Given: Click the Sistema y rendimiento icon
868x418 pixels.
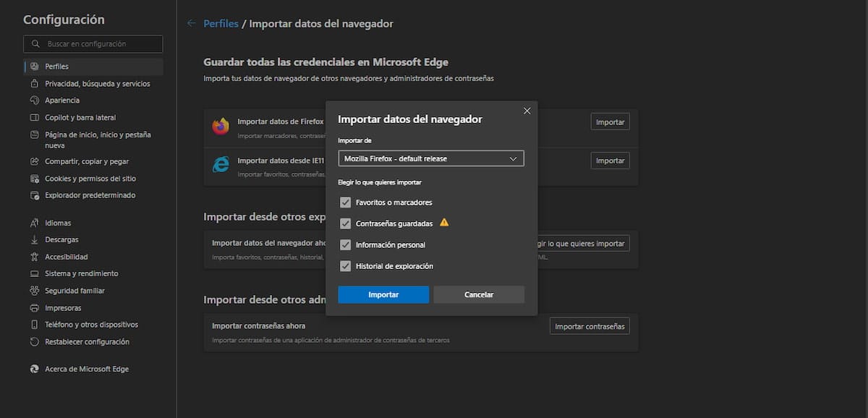Looking at the screenshot, I should (34, 273).
